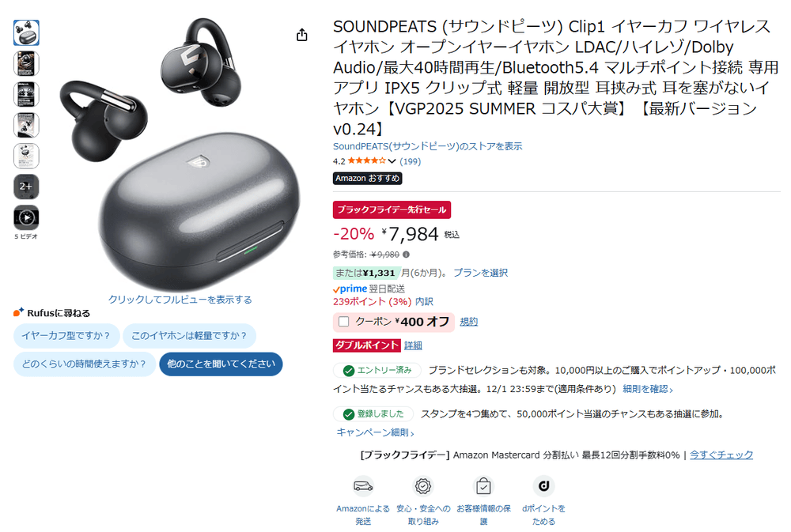Click the info icon next to reference price
This screenshot has height=532, width=791.
pyautogui.click(x=406, y=255)
